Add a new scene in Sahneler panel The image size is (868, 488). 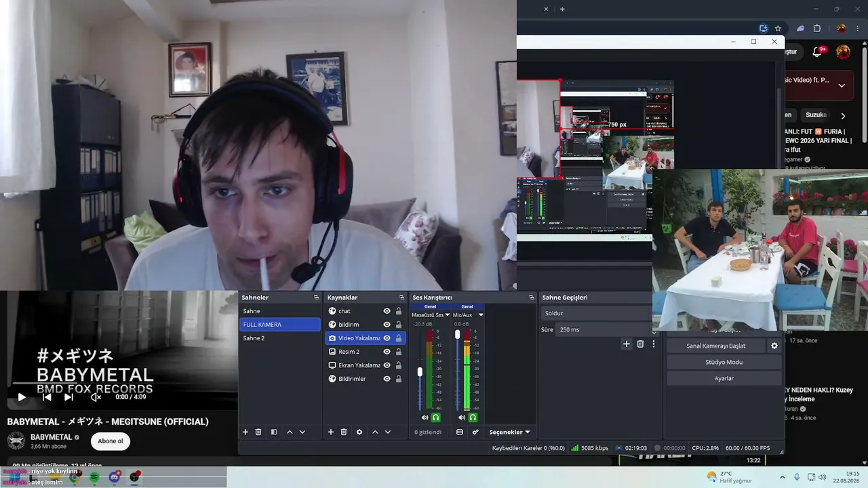pos(245,432)
